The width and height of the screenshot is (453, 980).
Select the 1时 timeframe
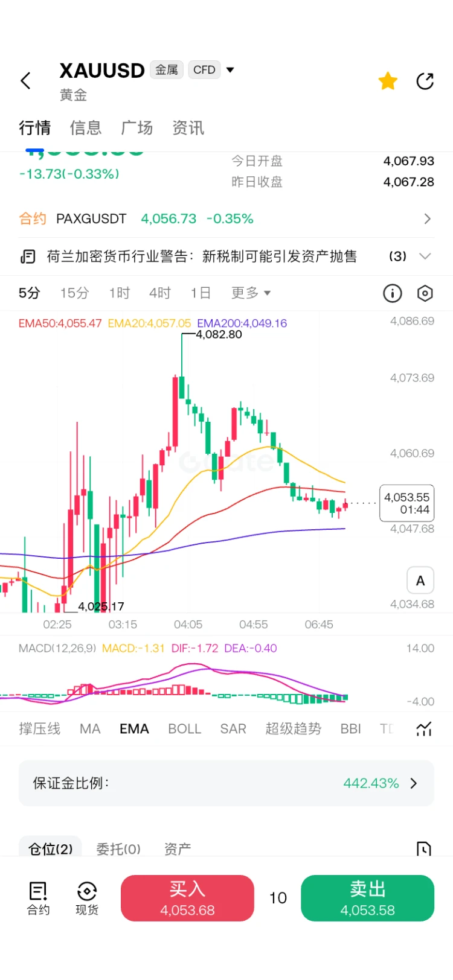[120, 293]
